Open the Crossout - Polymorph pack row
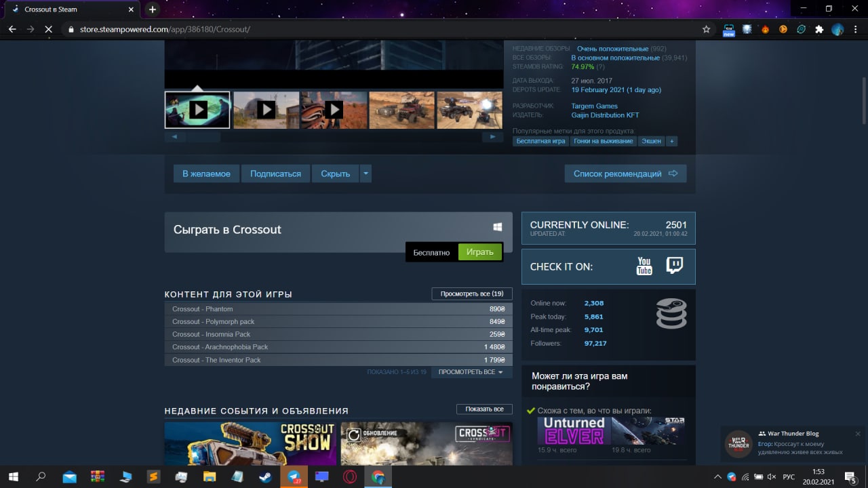The width and height of the screenshot is (868, 488). [338, 321]
